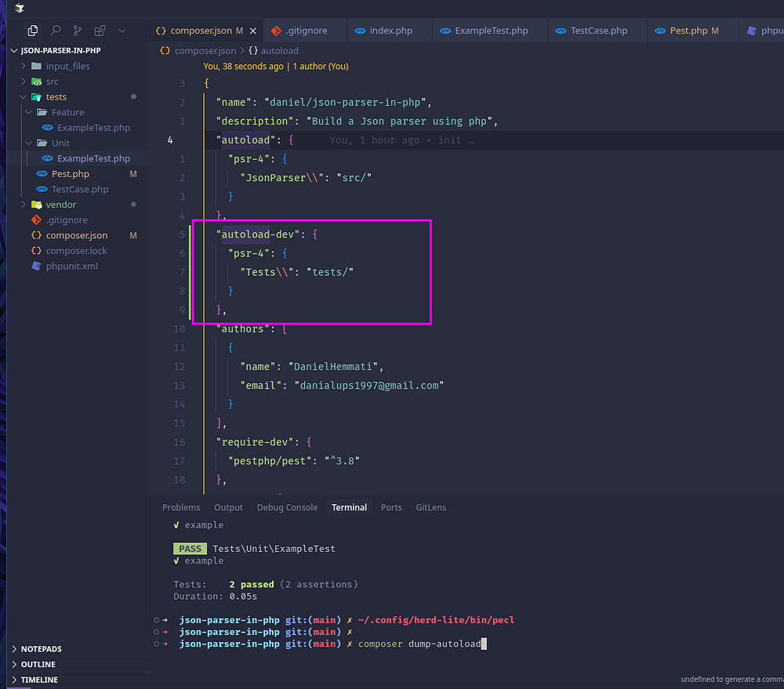Switch to the GitLens panel tab
This screenshot has width=784, height=689.
point(430,507)
